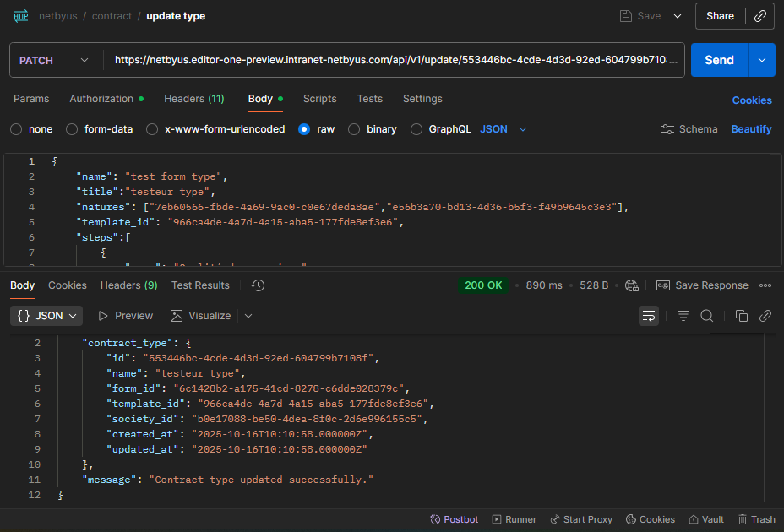This screenshot has height=532, width=784.
Task: Switch to the Headers (11) request tab
Action: coord(194,99)
